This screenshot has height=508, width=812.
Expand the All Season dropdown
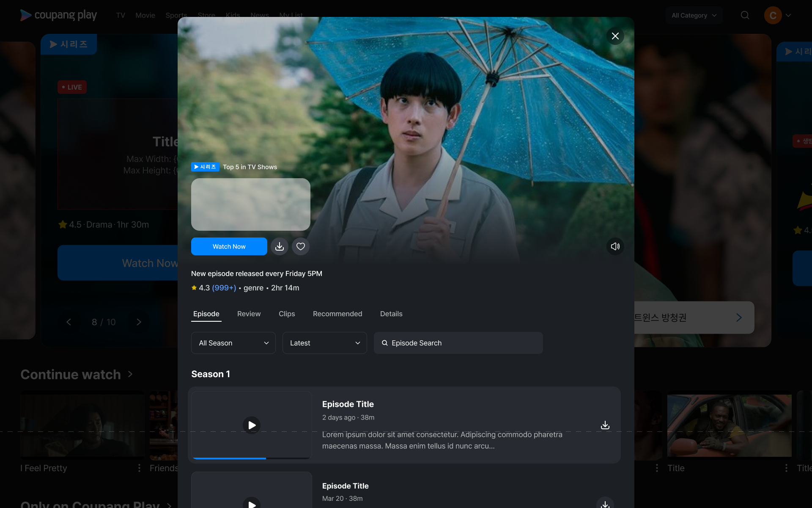[x=233, y=343]
